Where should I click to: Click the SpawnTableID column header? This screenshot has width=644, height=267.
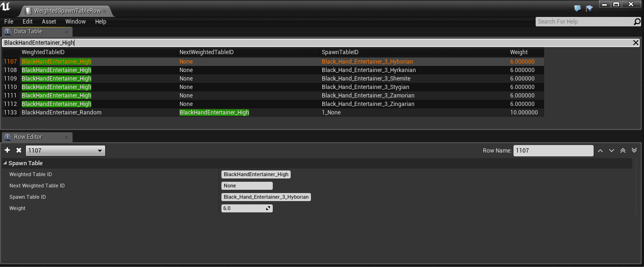(340, 52)
